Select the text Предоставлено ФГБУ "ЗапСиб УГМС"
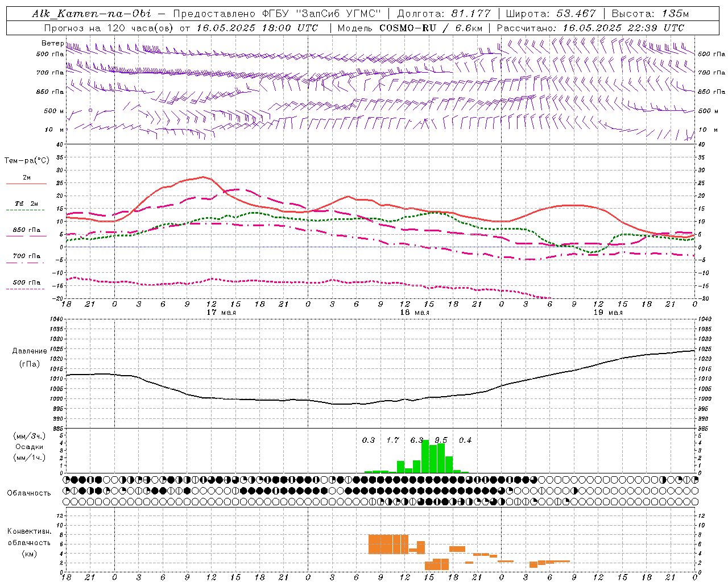The width and height of the screenshot is (728, 582). pyautogui.click(x=276, y=14)
